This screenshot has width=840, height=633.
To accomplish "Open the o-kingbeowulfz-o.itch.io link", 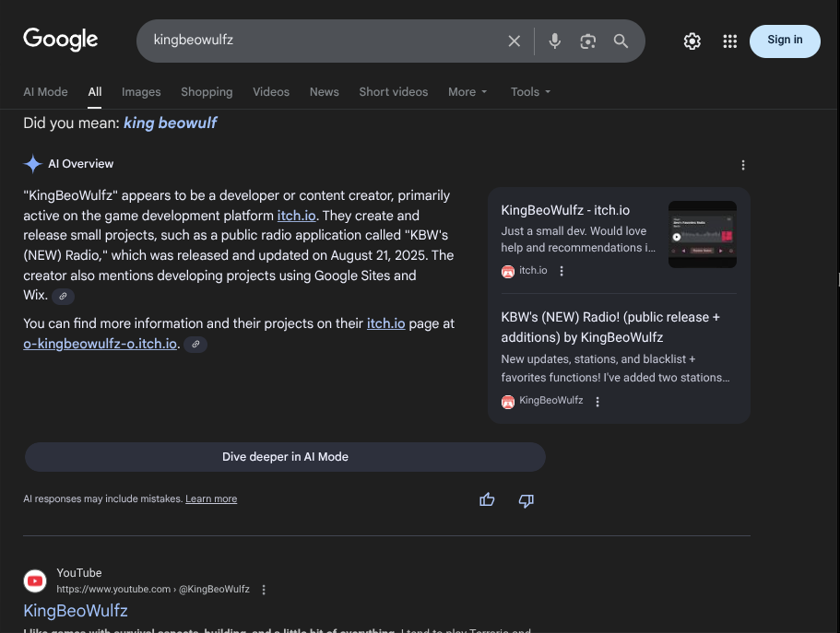I will [100, 344].
